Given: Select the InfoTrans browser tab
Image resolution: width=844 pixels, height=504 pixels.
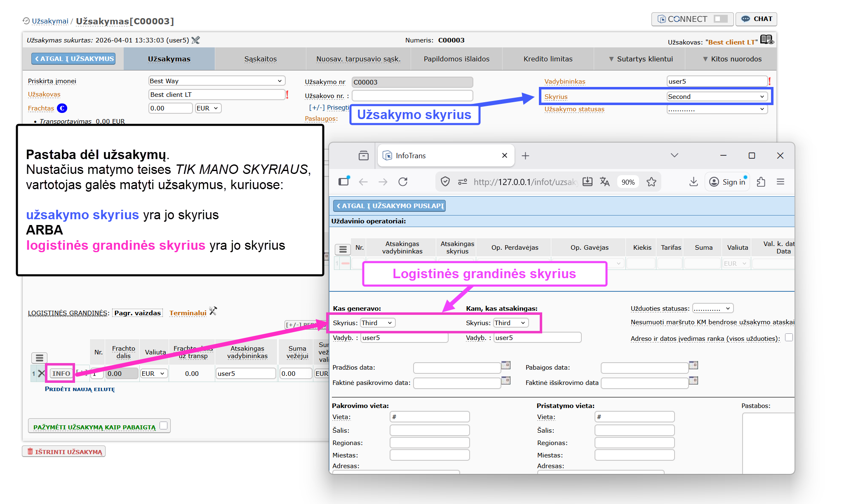Looking at the screenshot, I should pyautogui.click(x=446, y=155).
